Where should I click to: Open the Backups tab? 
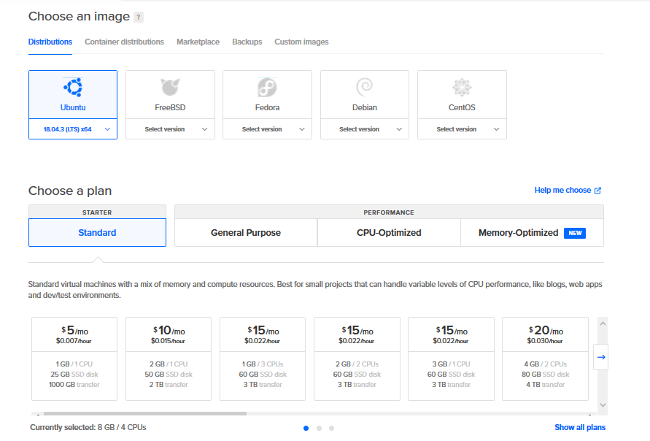[247, 42]
